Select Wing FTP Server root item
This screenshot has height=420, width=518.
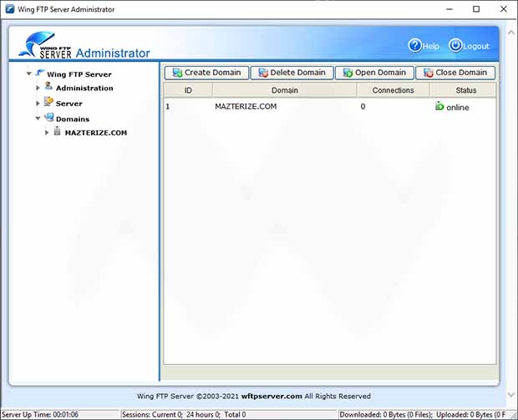[79, 74]
